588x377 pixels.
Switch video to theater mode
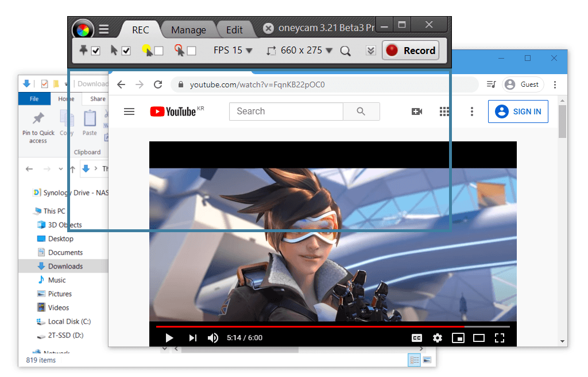coord(479,338)
